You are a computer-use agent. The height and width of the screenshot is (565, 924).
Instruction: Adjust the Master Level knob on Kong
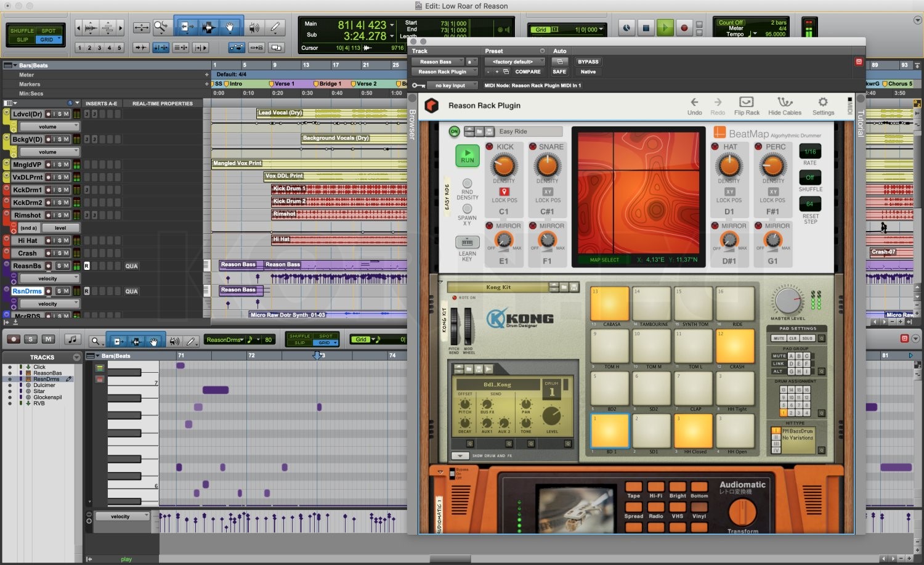(x=789, y=302)
